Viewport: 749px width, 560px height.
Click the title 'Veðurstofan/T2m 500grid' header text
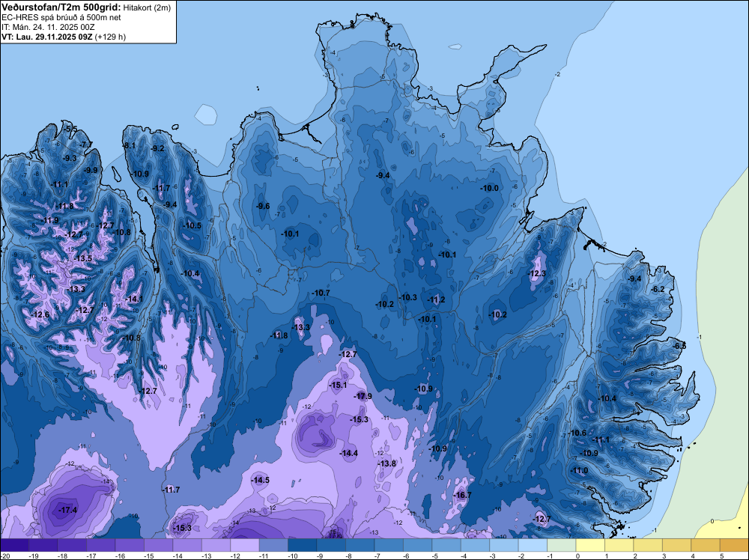pos(61,7)
